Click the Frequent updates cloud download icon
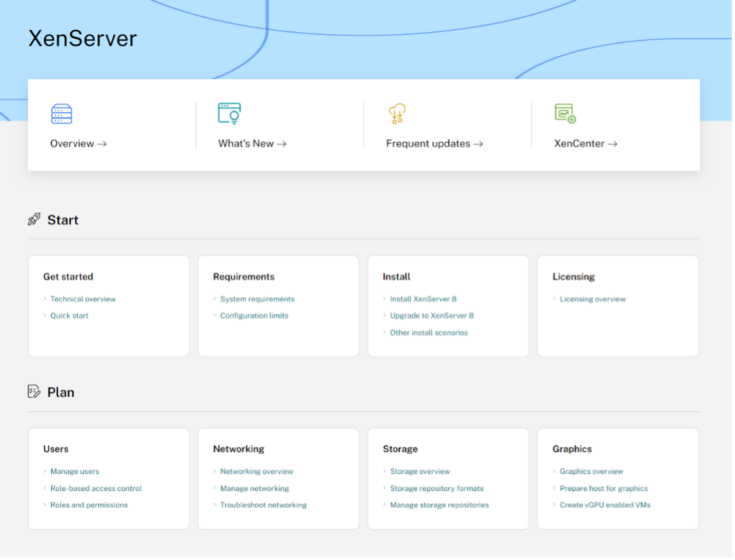This screenshot has width=735, height=560. click(x=397, y=114)
